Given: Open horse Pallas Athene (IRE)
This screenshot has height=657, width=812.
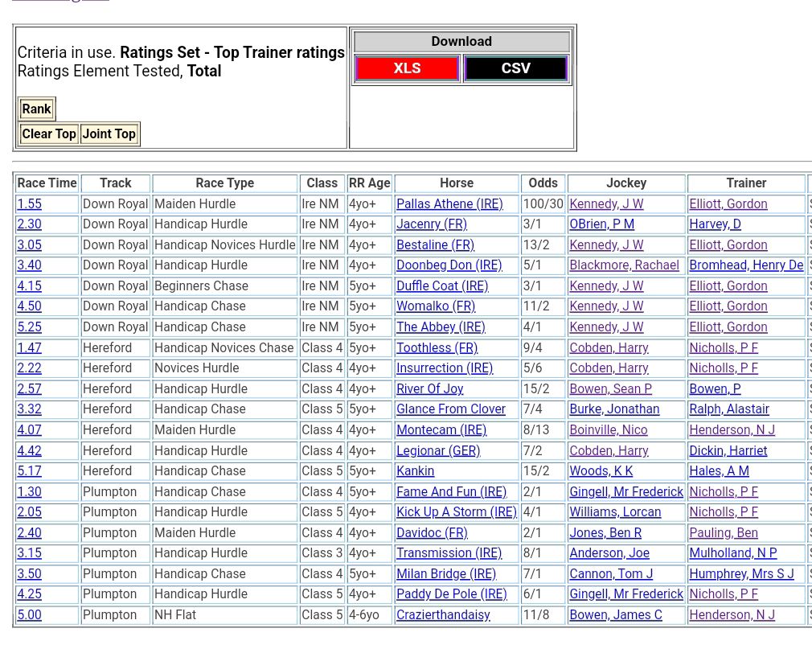Looking at the screenshot, I should (449, 204).
